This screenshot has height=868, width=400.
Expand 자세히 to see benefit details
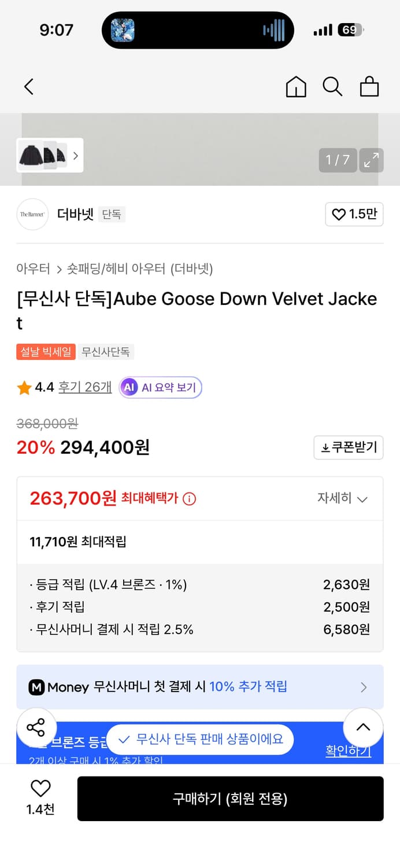(x=343, y=498)
